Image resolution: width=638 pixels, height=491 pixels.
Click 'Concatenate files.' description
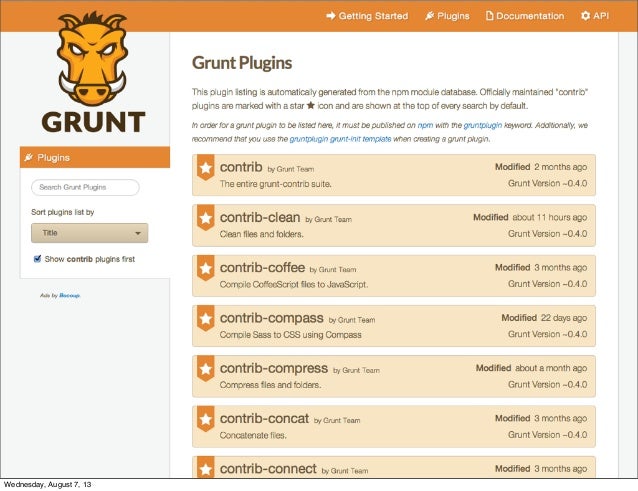[x=253, y=435]
